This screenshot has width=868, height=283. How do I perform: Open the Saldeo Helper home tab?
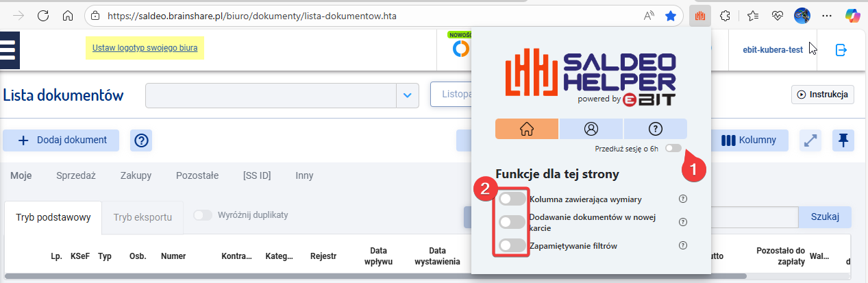point(527,129)
